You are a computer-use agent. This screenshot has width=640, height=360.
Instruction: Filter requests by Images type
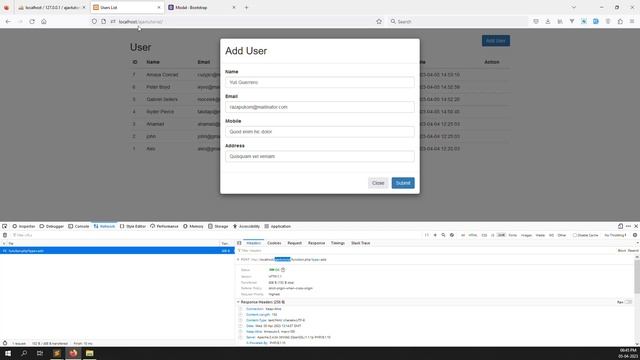(526, 235)
